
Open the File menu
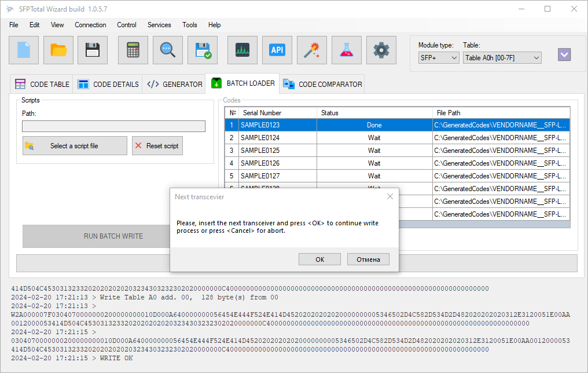click(x=14, y=25)
